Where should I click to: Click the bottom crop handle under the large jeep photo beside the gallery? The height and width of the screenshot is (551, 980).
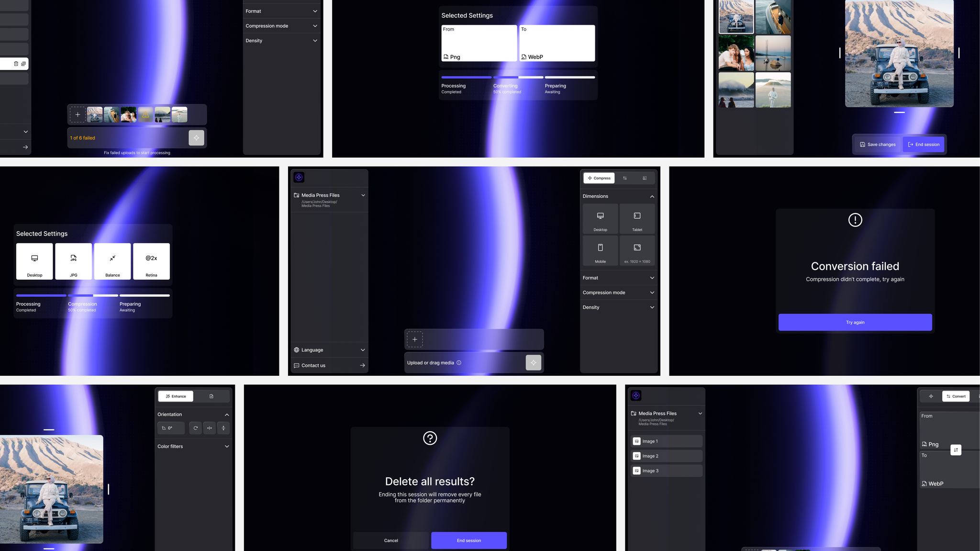pos(899,112)
